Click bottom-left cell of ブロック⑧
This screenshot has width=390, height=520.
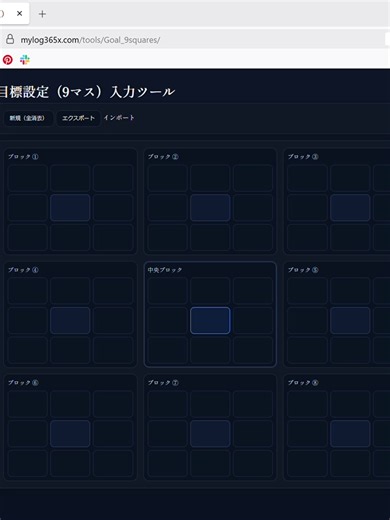click(307, 463)
